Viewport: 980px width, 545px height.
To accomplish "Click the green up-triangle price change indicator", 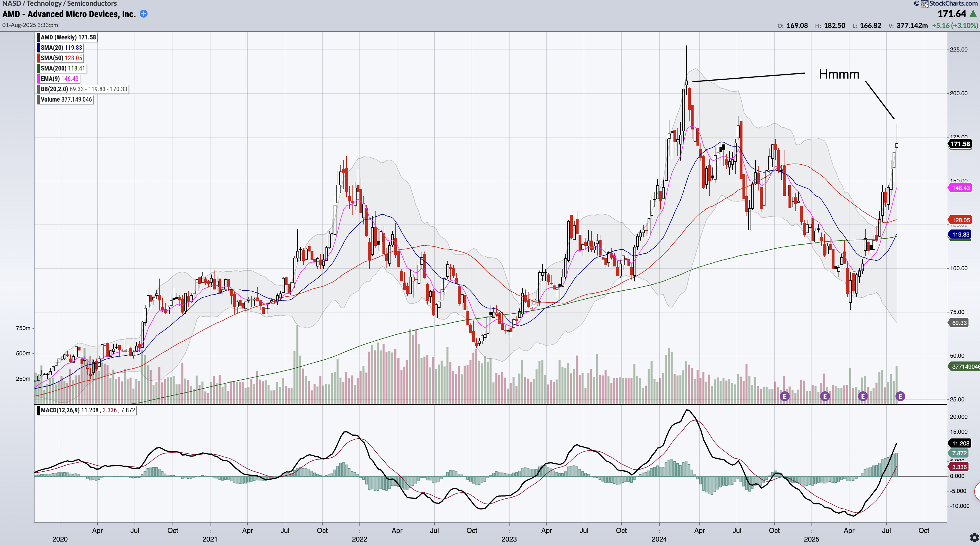I will pyautogui.click(x=973, y=14).
